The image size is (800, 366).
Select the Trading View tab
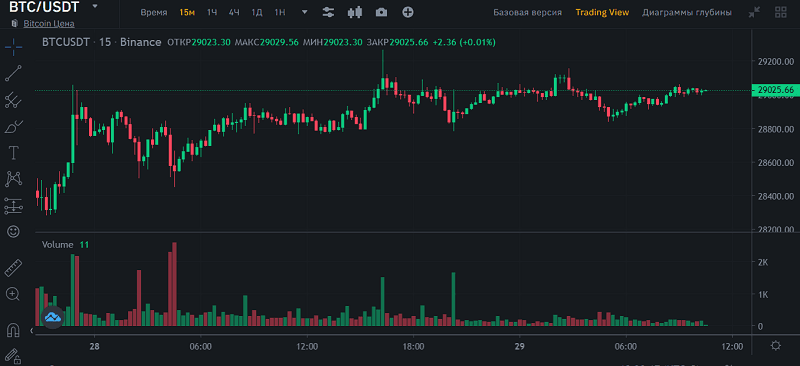(x=602, y=12)
